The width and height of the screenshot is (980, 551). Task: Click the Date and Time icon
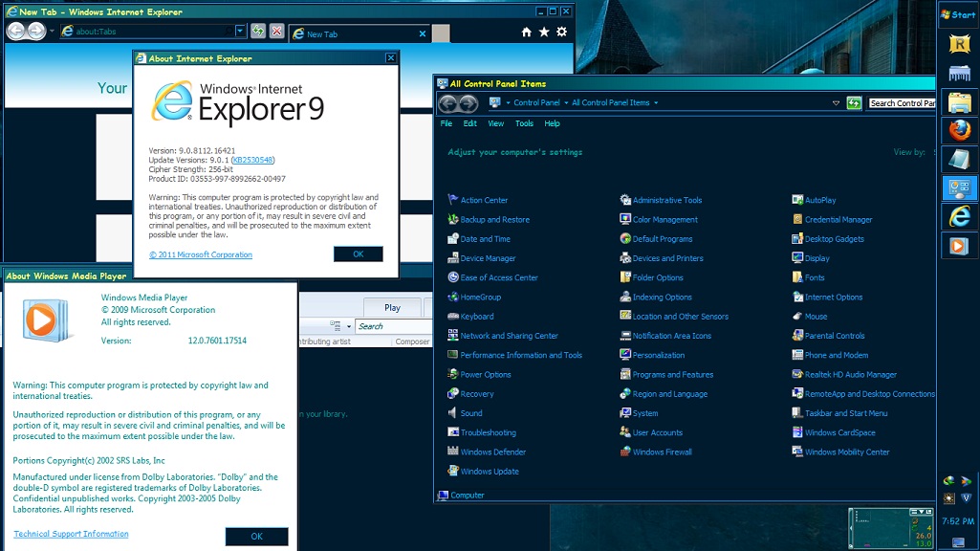[x=453, y=238]
